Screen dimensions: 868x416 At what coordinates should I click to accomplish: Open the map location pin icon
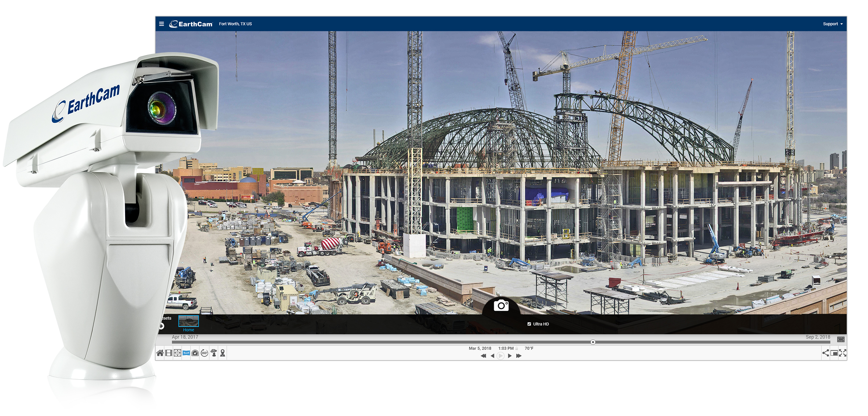[x=223, y=353]
